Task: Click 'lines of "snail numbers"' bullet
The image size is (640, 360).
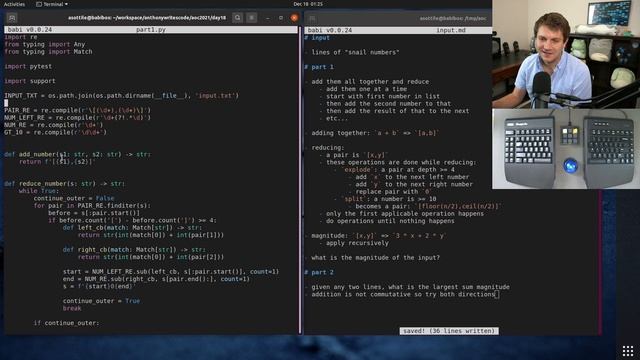Action: [x=355, y=52]
